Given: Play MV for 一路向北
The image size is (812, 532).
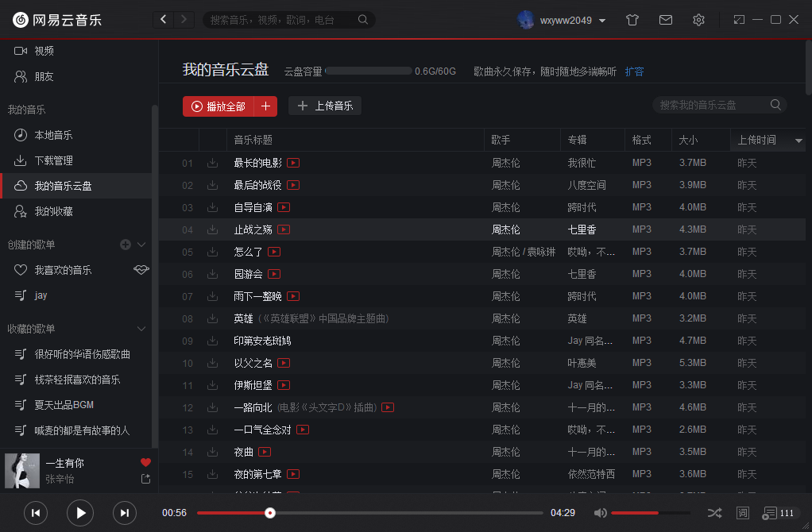Looking at the screenshot, I should point(388,407).
